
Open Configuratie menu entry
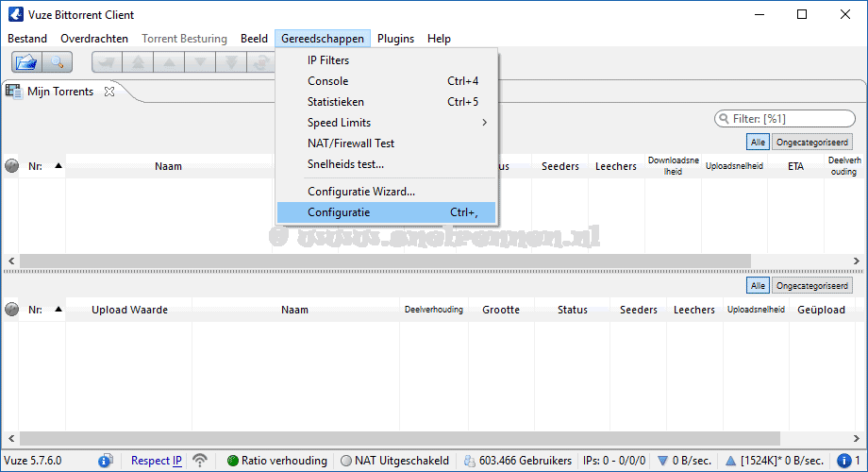coord(387,212)
